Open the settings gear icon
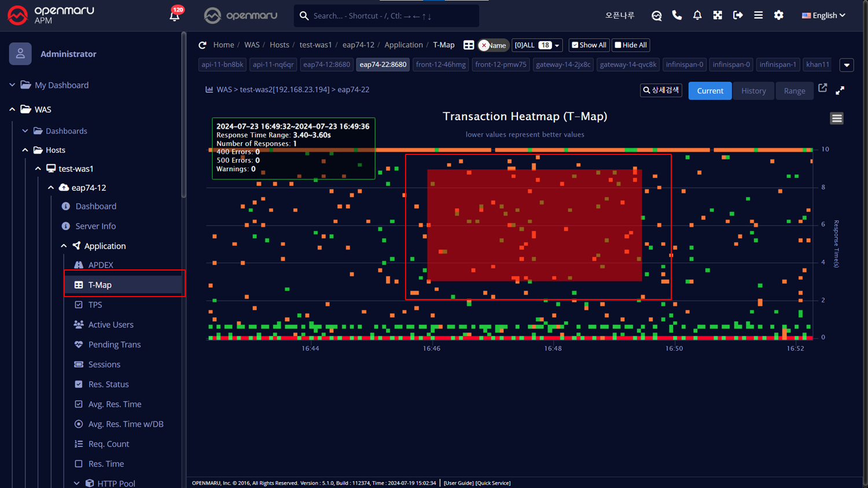The height and width of the screenshot is (488, 868). [779, 16]
